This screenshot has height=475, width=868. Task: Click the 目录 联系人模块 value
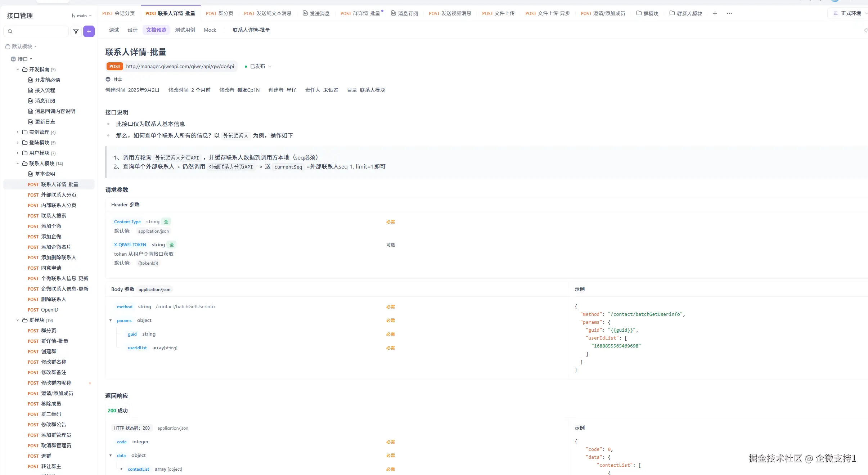click(372, 90)
